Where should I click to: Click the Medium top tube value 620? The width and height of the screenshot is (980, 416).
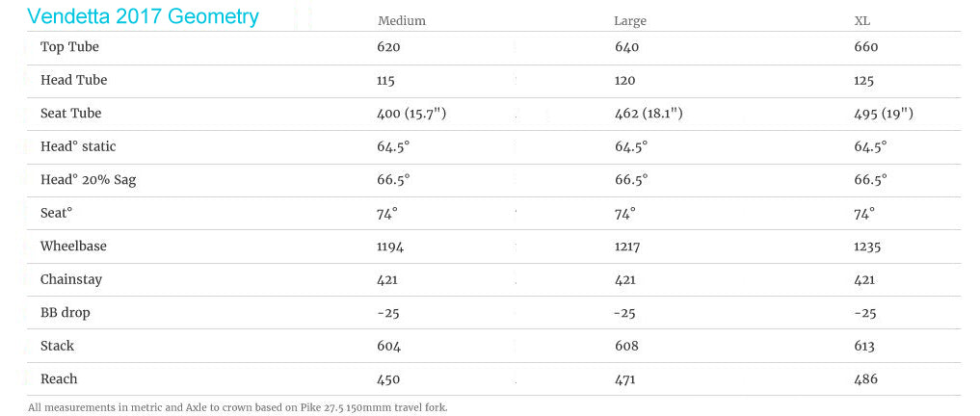(x=388, y=47)
